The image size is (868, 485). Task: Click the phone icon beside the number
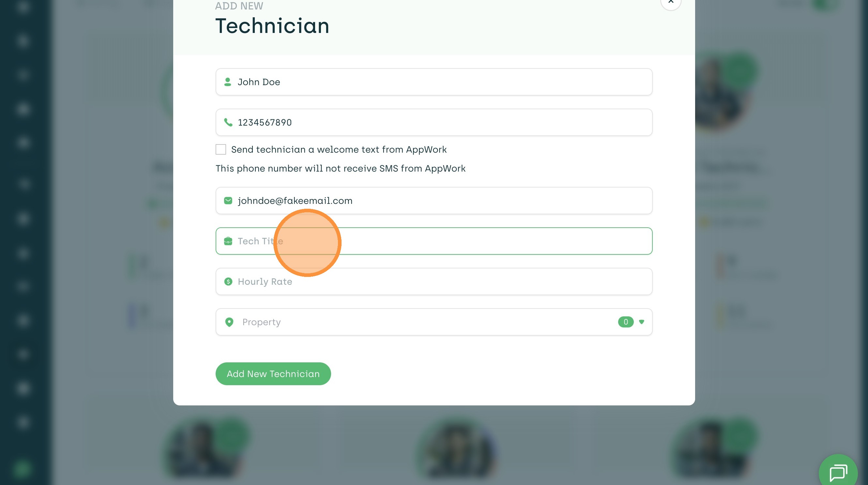228,122
